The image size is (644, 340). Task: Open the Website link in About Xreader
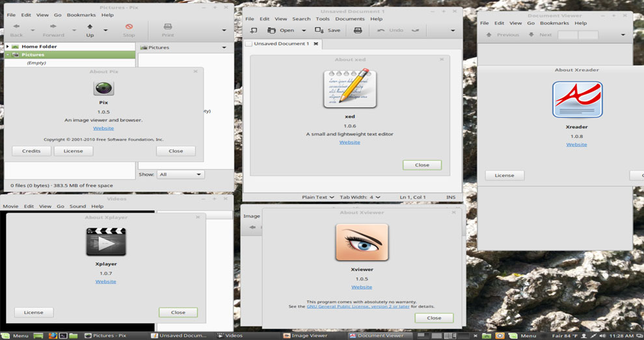pyautogui.click(x=576, y=145)
